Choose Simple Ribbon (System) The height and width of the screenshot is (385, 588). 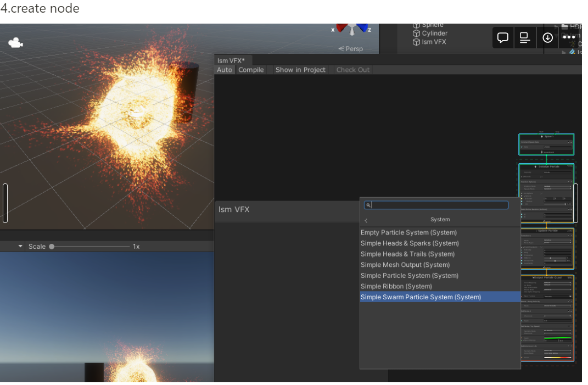tap(440, 286)
